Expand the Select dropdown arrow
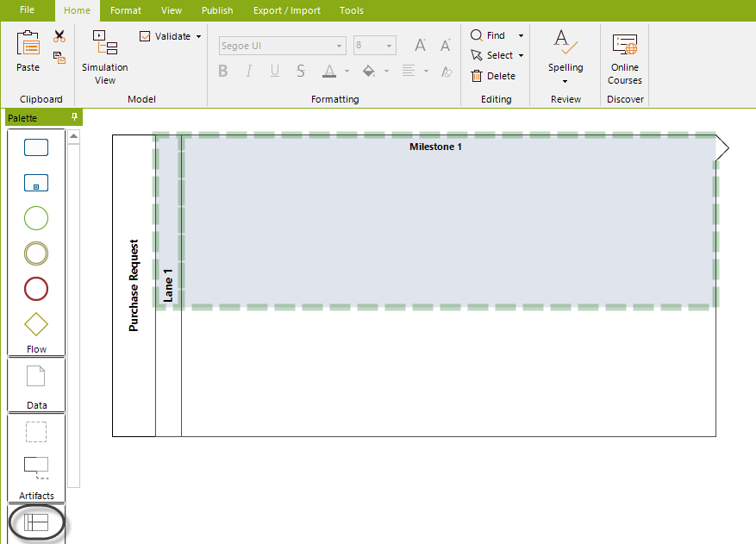 pyautogui.click(x=522, y=56)
